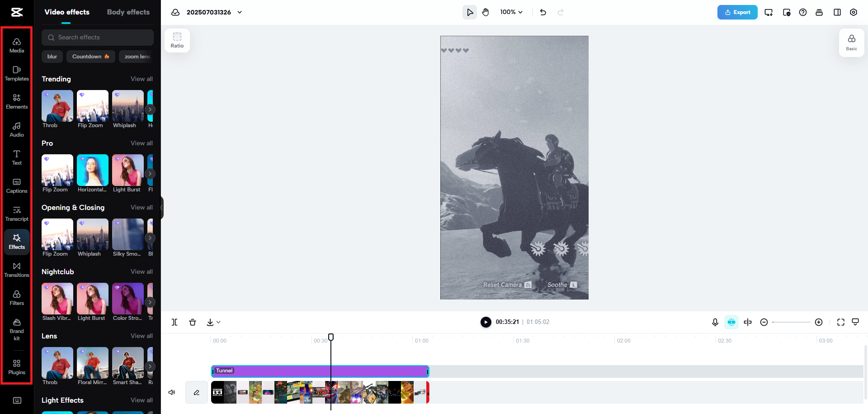Image resolution: width=868 pixels, height=414 pixels.
Task: Switch to the Body effects tab
Action: point(128,12)
